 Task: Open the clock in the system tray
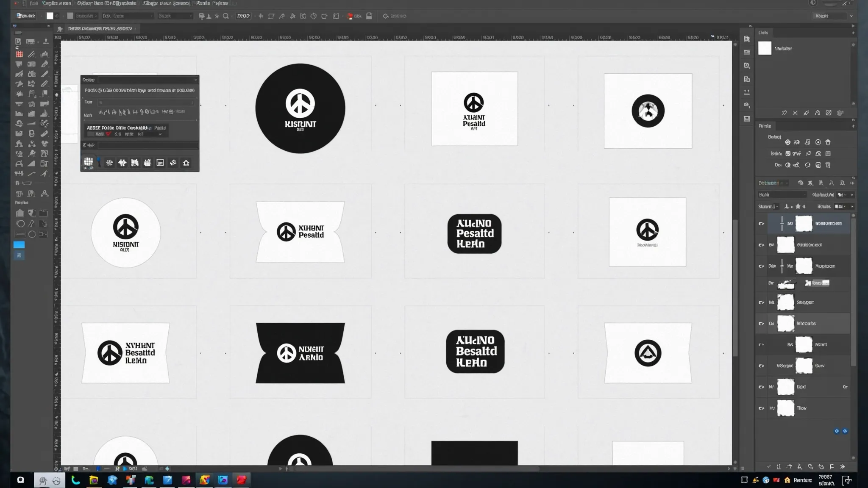[826, 480]
